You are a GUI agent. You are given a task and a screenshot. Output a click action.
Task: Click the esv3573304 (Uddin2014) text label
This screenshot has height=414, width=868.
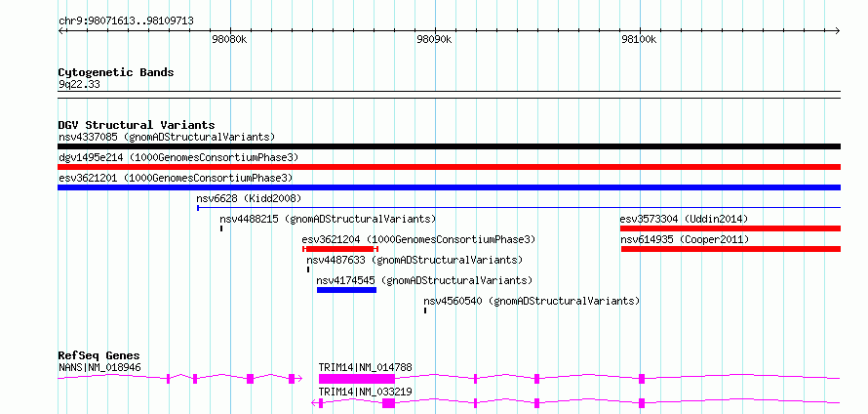click(x=684, y=219)
